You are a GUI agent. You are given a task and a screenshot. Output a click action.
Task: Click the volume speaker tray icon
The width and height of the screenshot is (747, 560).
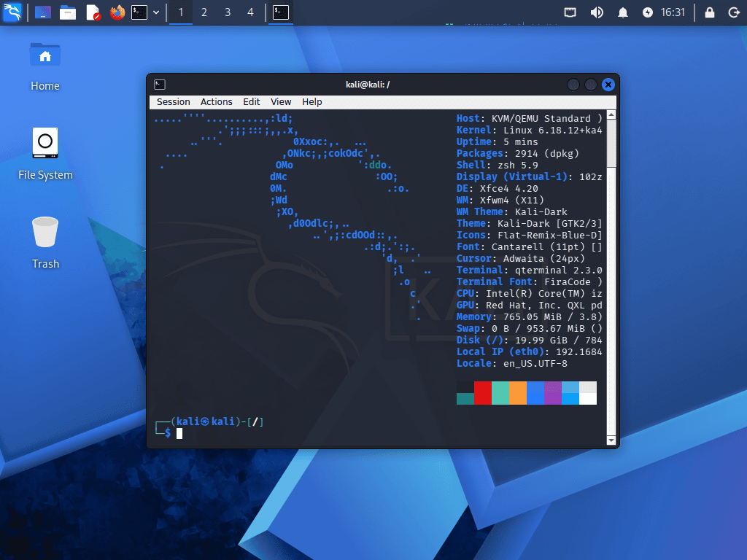(x=597, y=12)
